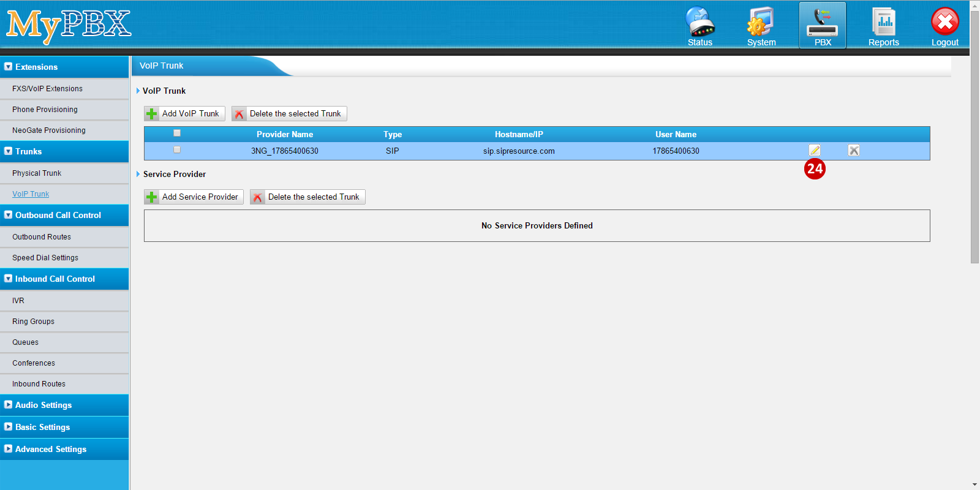The width and height of the screenshot is (980, 490).
Task: Open the Status page icon
Action: 699,26
